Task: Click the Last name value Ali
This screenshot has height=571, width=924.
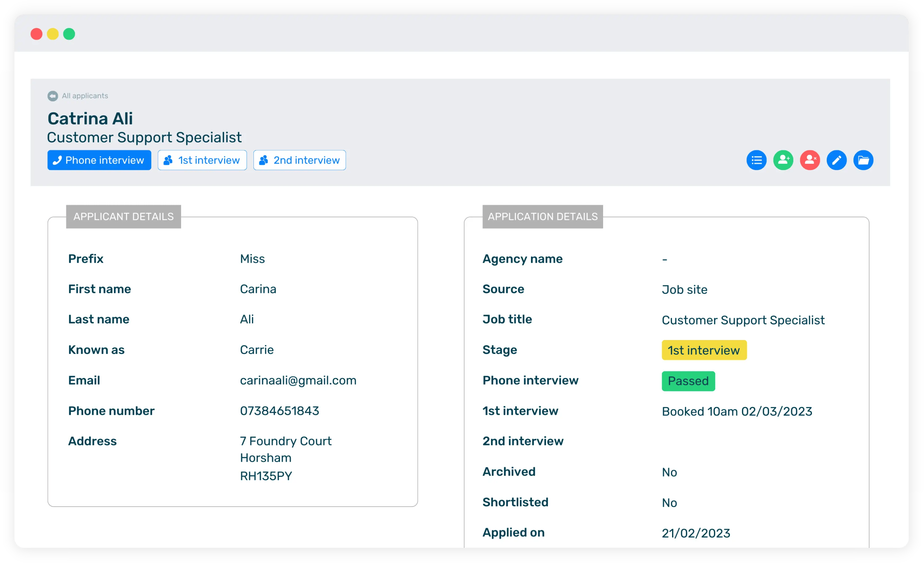Action: coord(247,319)
